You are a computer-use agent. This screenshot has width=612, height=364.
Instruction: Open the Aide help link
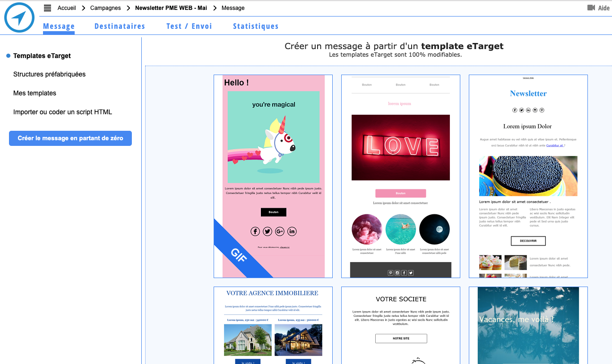click(x=604, y=8)
